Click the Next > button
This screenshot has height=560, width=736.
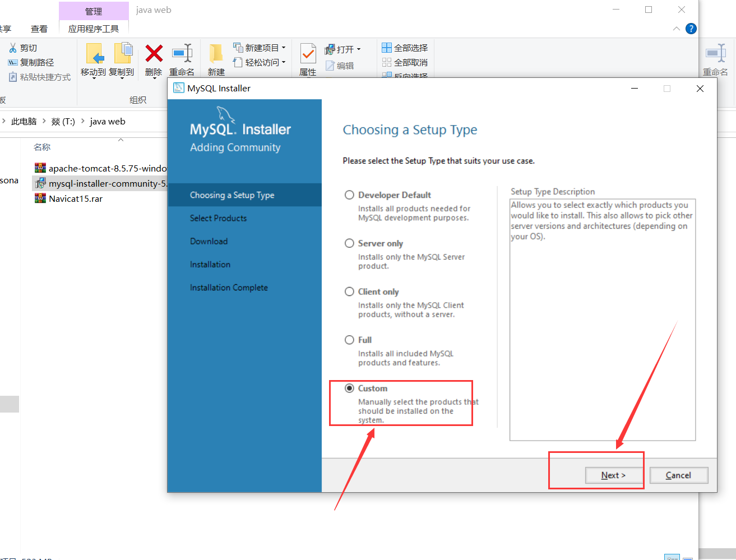click(x=613, y=475)
